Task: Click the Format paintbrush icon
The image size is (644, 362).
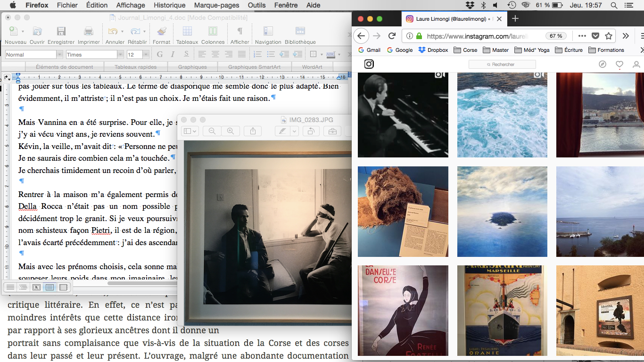Action: (162, 32)
